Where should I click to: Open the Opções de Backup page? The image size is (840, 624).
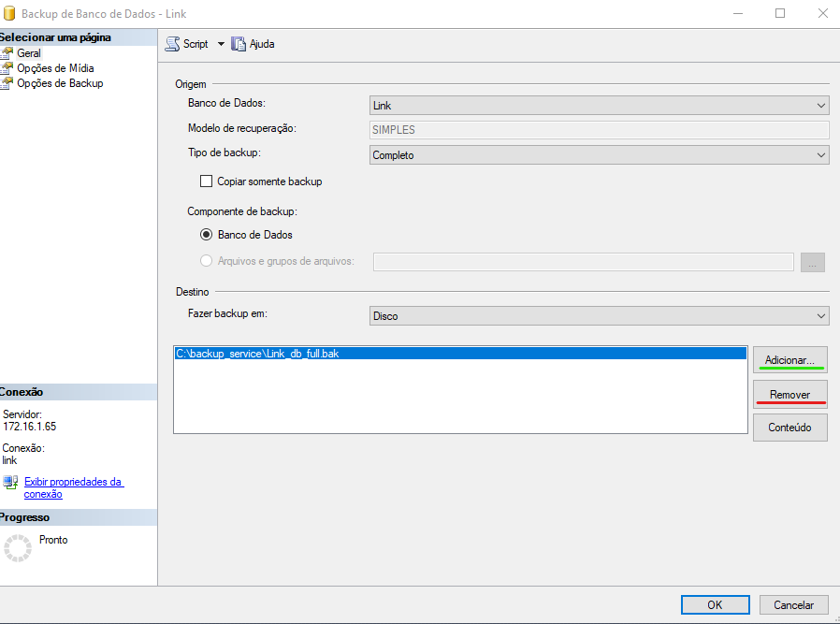point(60,83)
